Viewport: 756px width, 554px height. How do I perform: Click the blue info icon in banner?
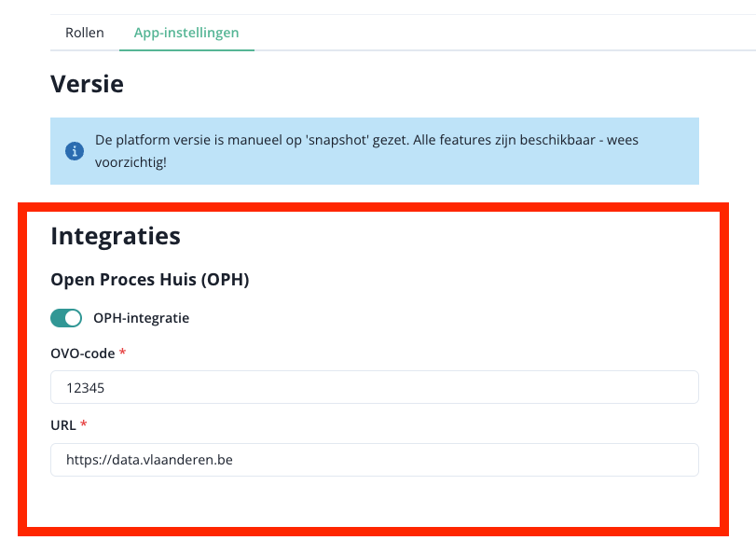73,151
